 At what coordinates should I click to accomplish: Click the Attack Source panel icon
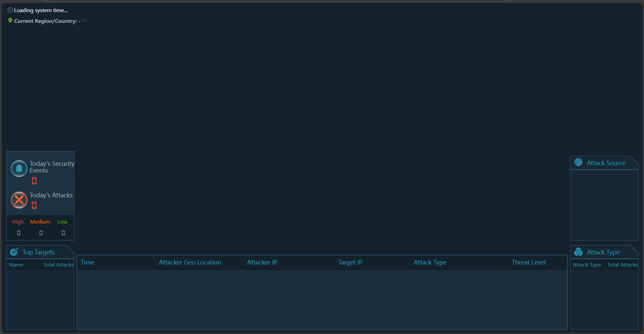(578, 163)
